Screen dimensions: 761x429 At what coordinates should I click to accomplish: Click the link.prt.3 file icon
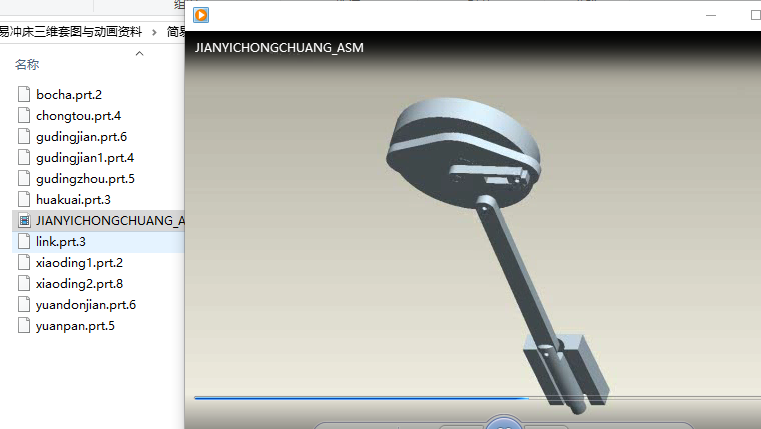tap(24, 241)
